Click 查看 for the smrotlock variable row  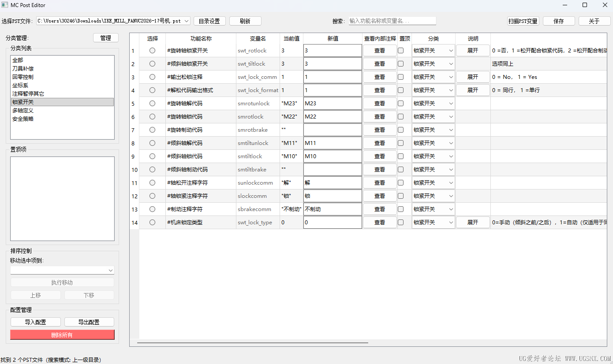coord(379,116)
